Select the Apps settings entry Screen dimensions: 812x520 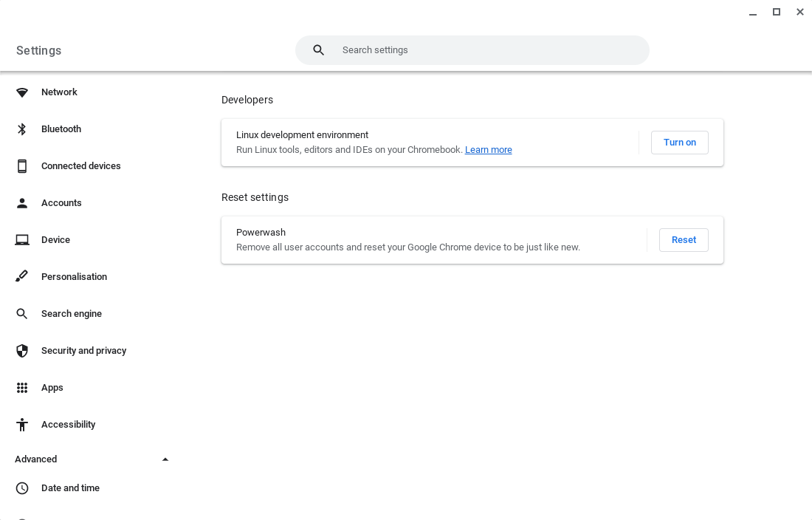coord(52,387)
